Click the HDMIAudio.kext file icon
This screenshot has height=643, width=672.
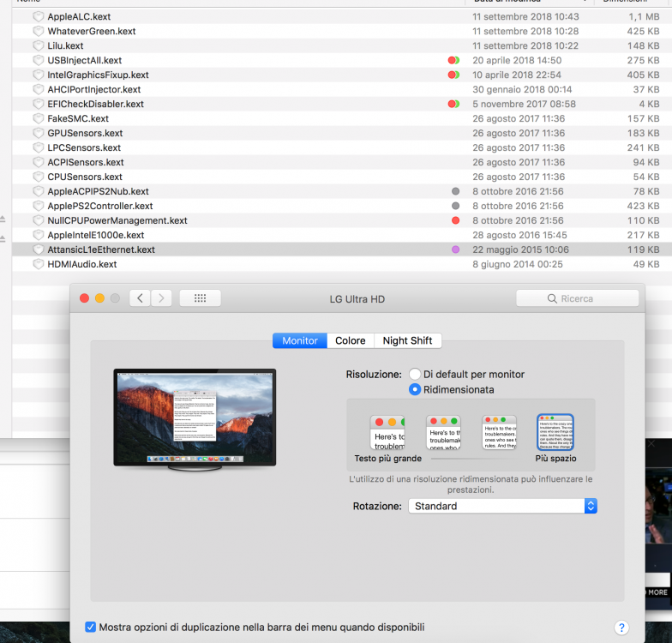tap(39, 264)
